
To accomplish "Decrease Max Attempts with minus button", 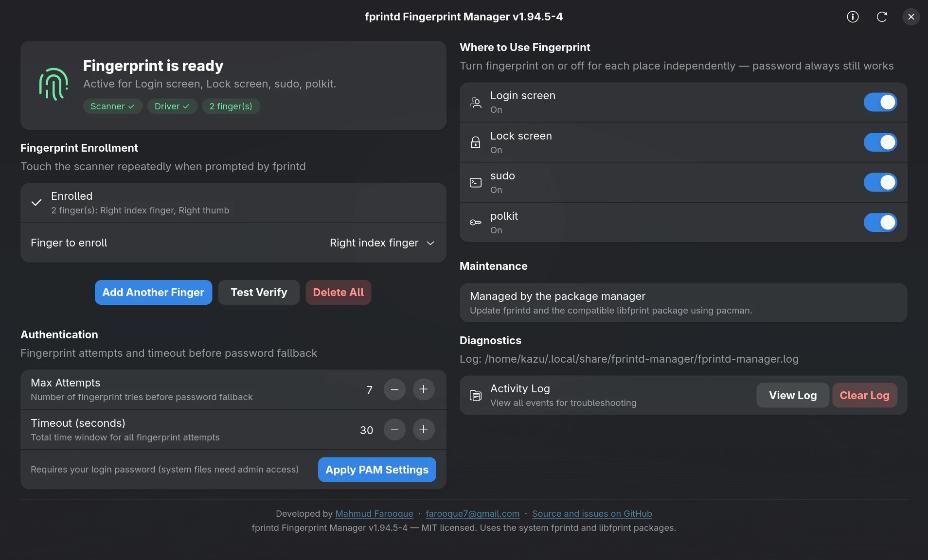I will (x=394, y=389).
